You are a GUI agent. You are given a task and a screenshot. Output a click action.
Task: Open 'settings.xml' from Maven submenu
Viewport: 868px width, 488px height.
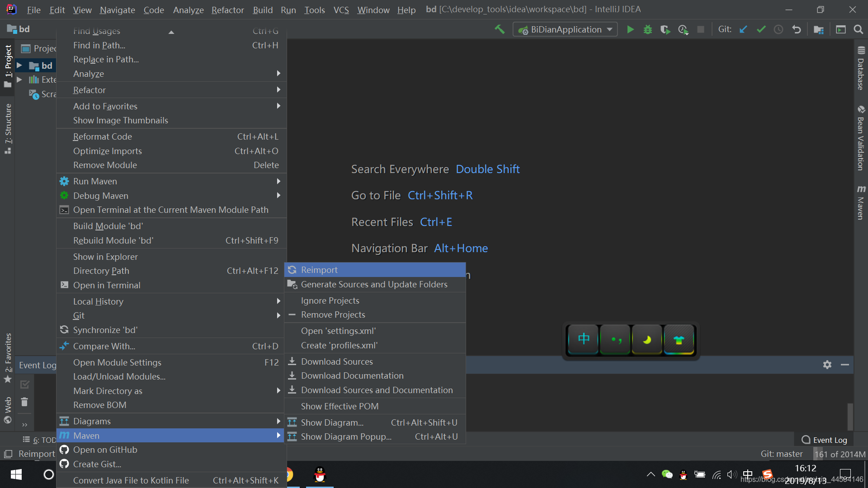(x=375, y=331)
